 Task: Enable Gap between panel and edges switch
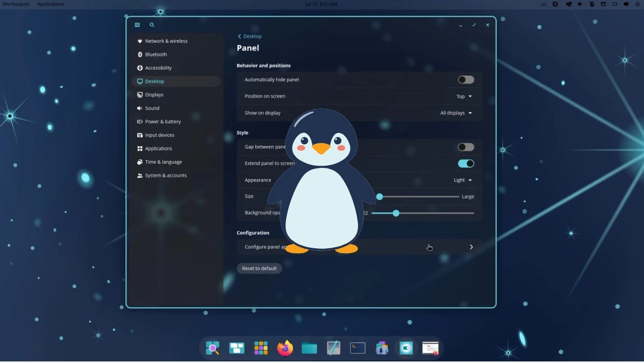coord(466,147)
